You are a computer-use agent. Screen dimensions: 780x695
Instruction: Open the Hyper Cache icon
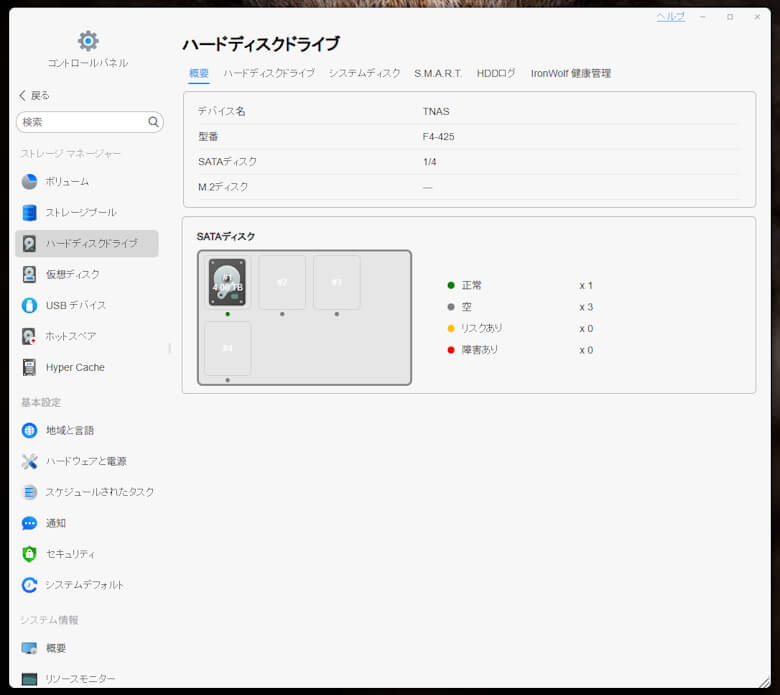(29, 367)
